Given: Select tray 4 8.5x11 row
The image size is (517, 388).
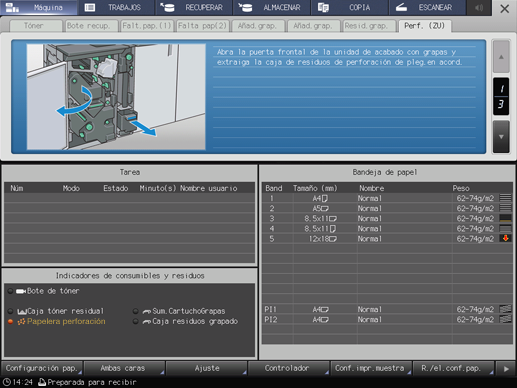Looking at the screenshot, I should [x=387, y=229].
